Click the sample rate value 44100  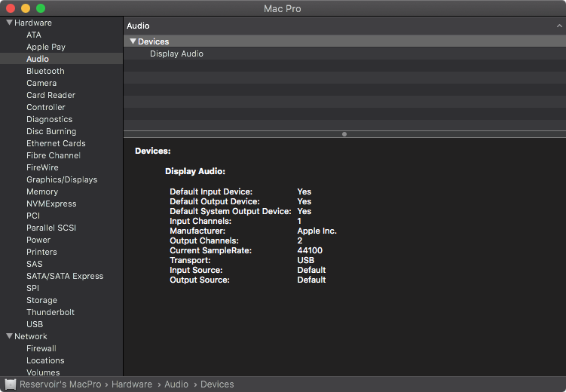(310, 250)
